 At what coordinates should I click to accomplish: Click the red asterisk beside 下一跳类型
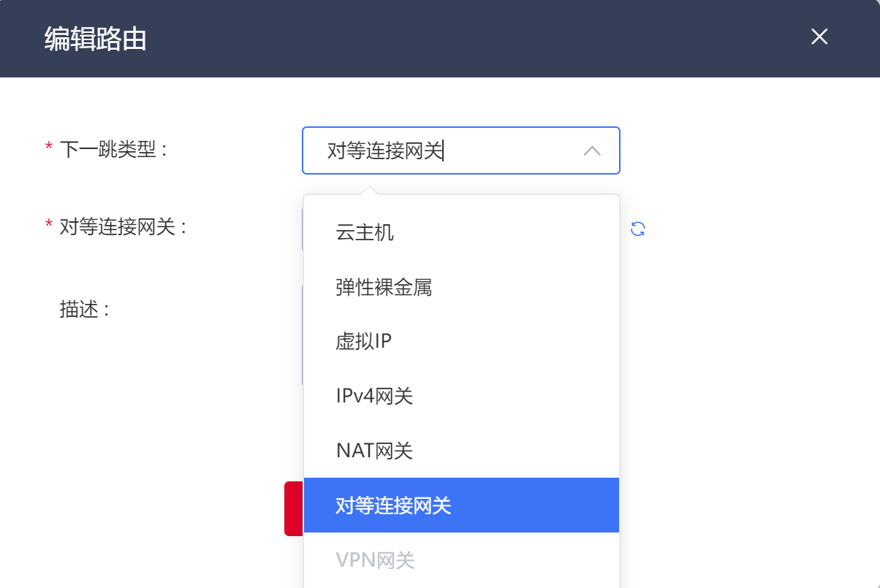click(x=49, y=148)
